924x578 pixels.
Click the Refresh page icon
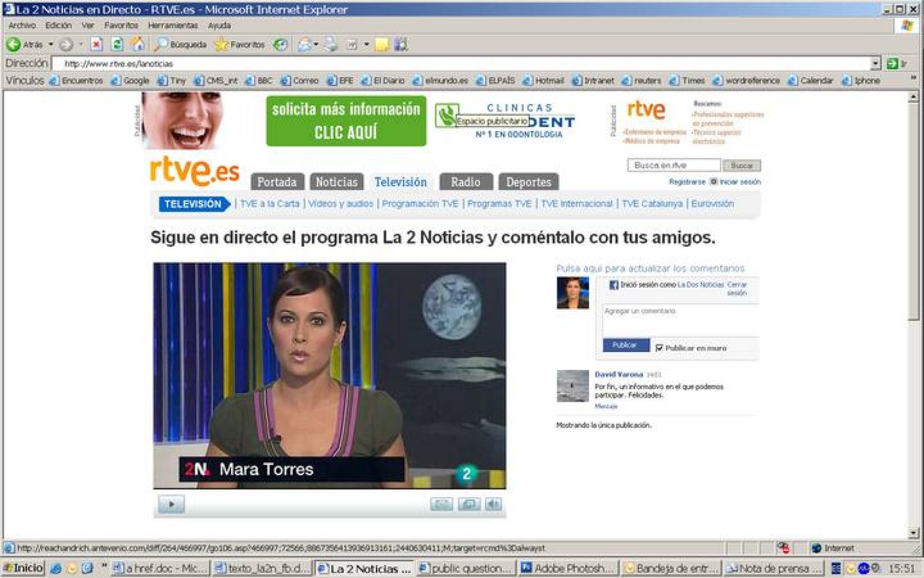[117, 45]
